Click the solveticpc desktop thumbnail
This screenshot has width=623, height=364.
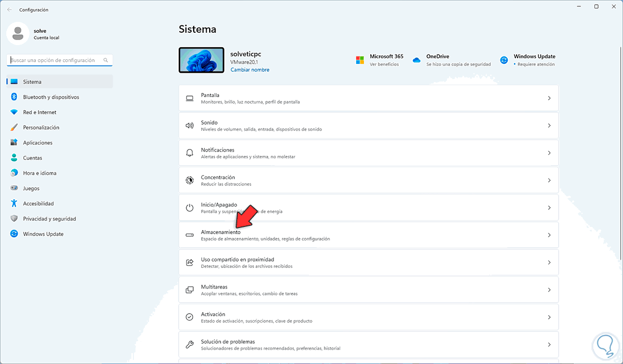pos(201,60)
